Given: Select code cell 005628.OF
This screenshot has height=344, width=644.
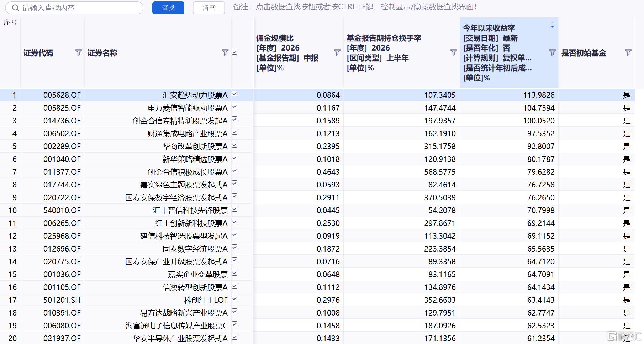Looking at the screenshot, I should 62,95.
